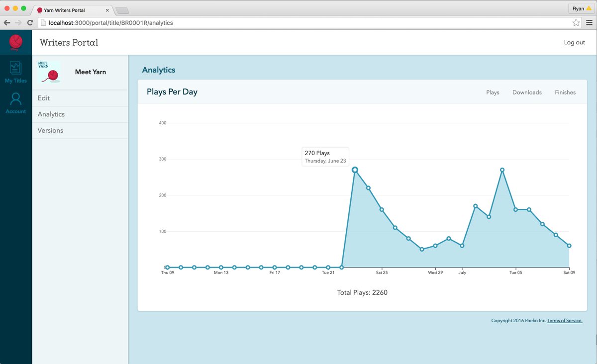597x364 pixels.
Task: Click the Log out link
Action: [x=574, y=42]
